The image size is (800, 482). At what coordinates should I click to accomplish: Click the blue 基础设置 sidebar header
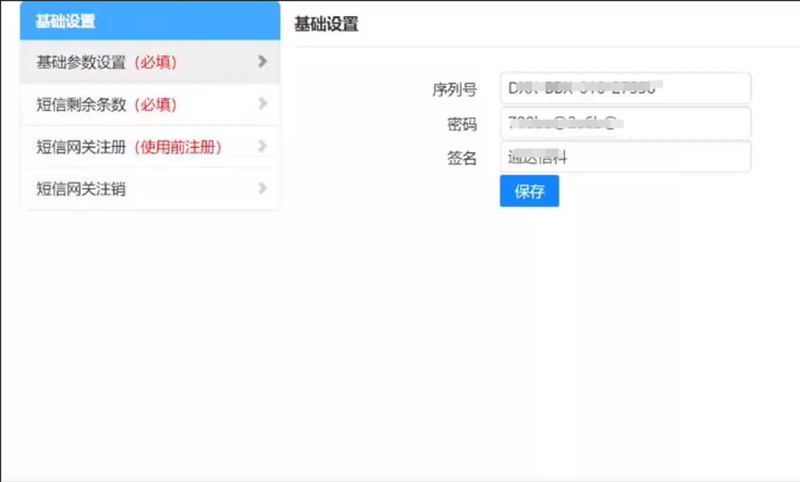(x=150, y=21)
